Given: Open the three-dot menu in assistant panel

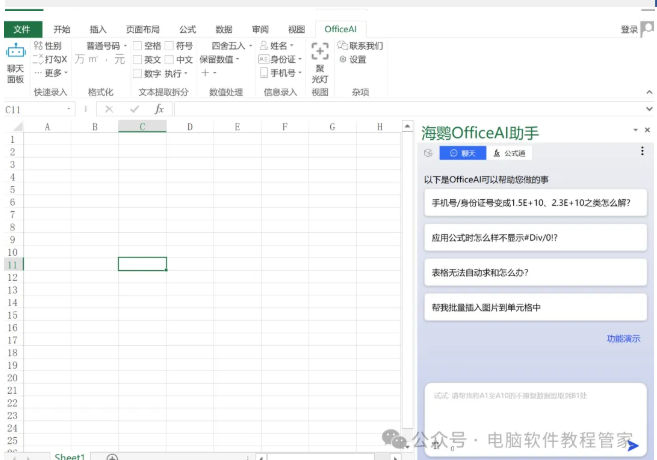Looking at the screenshot, I should pyautogui.click(x=642, y=151).
